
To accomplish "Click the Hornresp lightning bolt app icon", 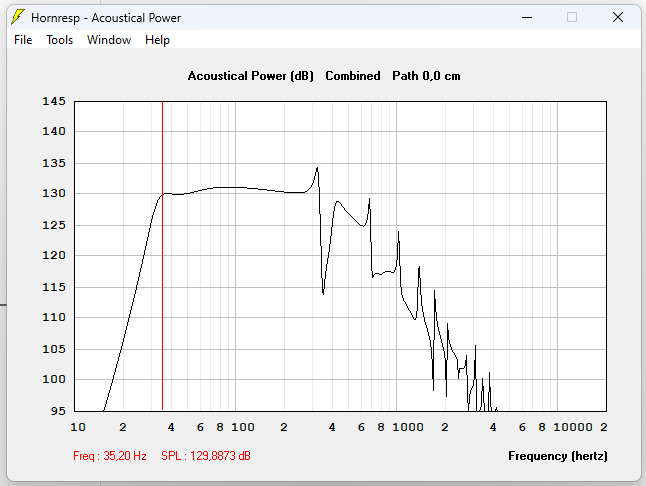I will (x=17, y=17).
